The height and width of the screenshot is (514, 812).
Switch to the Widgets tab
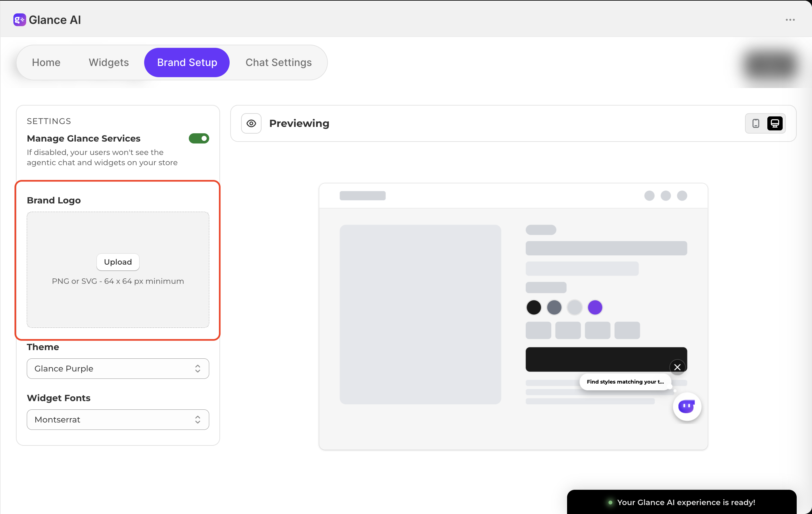click(108, 62)
